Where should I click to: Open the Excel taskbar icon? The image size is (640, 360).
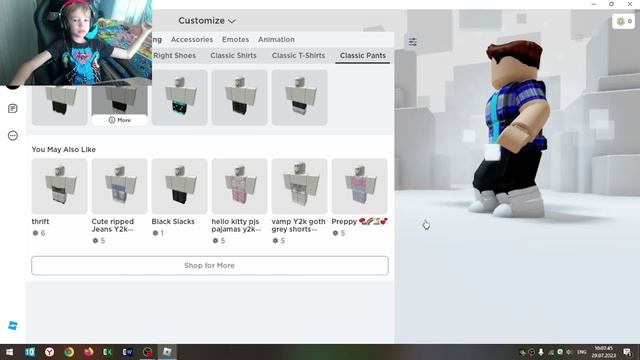(x=108, y=352)
